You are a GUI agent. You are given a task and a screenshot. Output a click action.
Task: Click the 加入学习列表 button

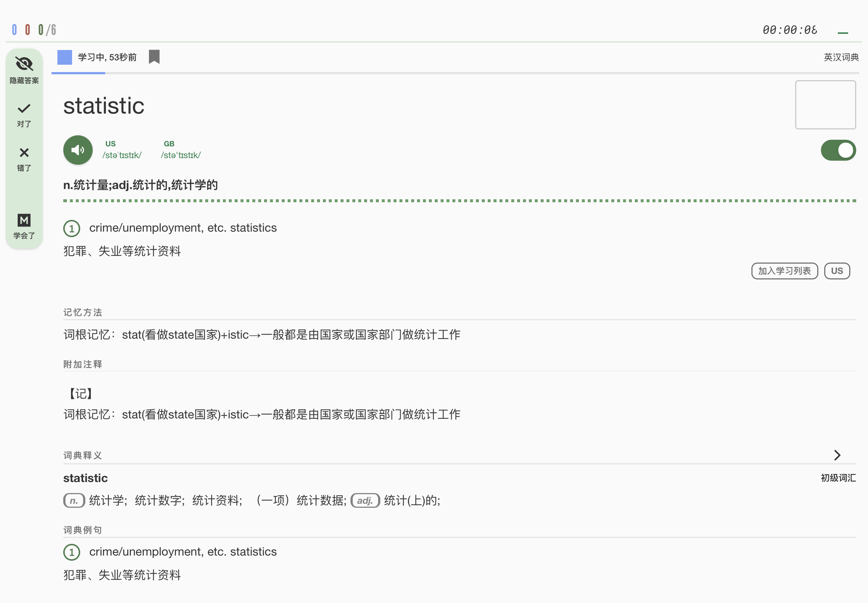pos(785,271)
